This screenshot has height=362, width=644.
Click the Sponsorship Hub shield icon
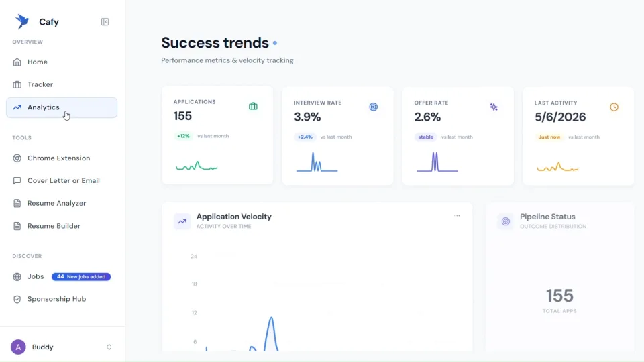pos(17,299)
